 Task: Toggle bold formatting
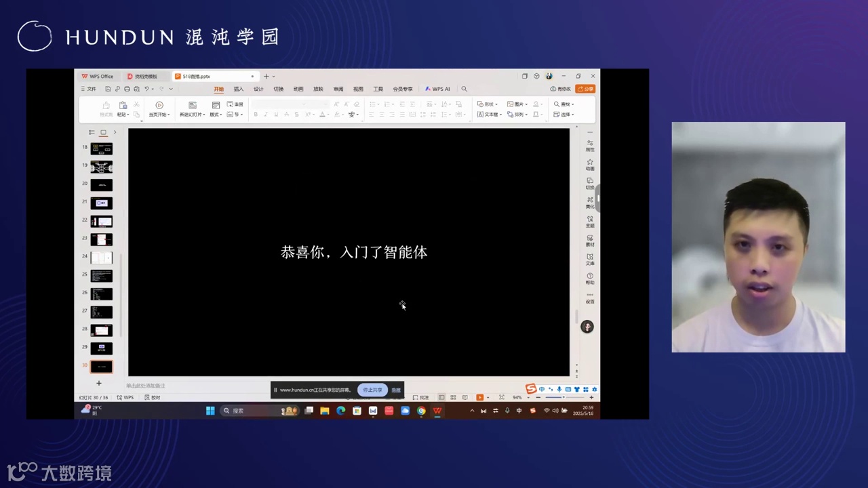point(256,115)
